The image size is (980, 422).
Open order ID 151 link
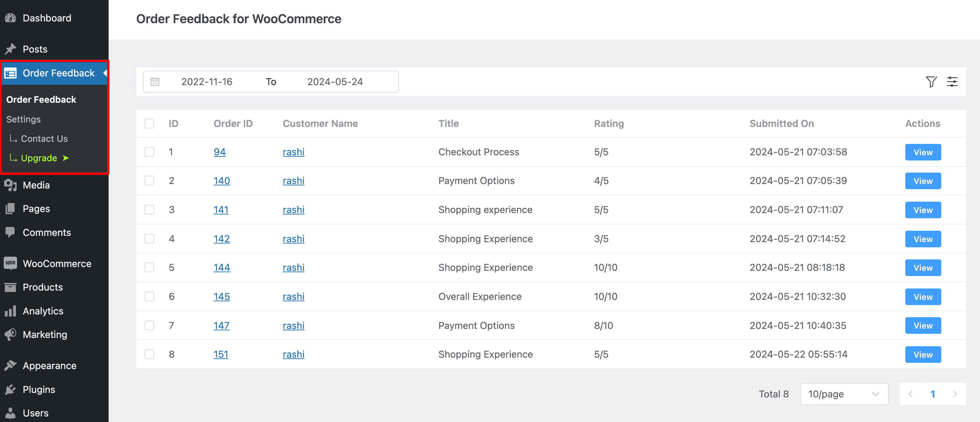click(221, 354)
